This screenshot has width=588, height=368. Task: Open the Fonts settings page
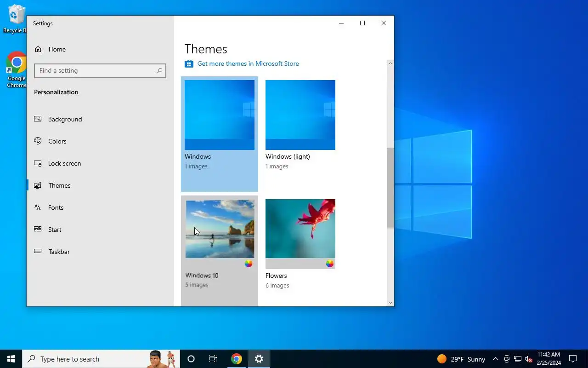coord(100,207)
